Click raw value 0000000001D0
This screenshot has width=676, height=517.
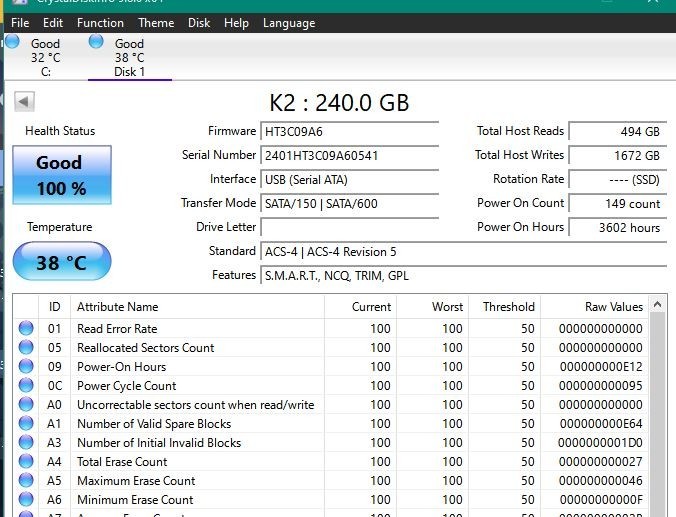click(600, 442)
